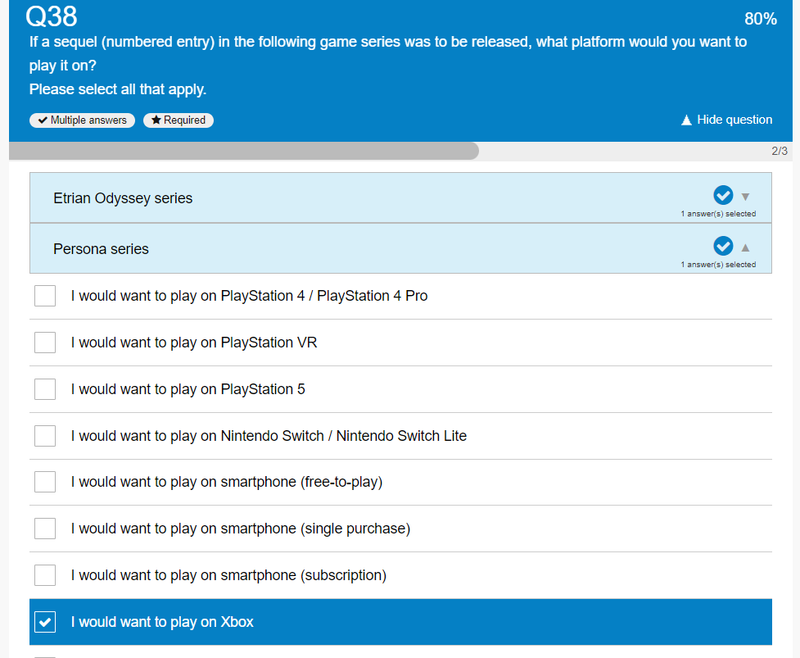Click the Q38 question number heading
This screenshot has width=800, height=658.
pos(52,16)
